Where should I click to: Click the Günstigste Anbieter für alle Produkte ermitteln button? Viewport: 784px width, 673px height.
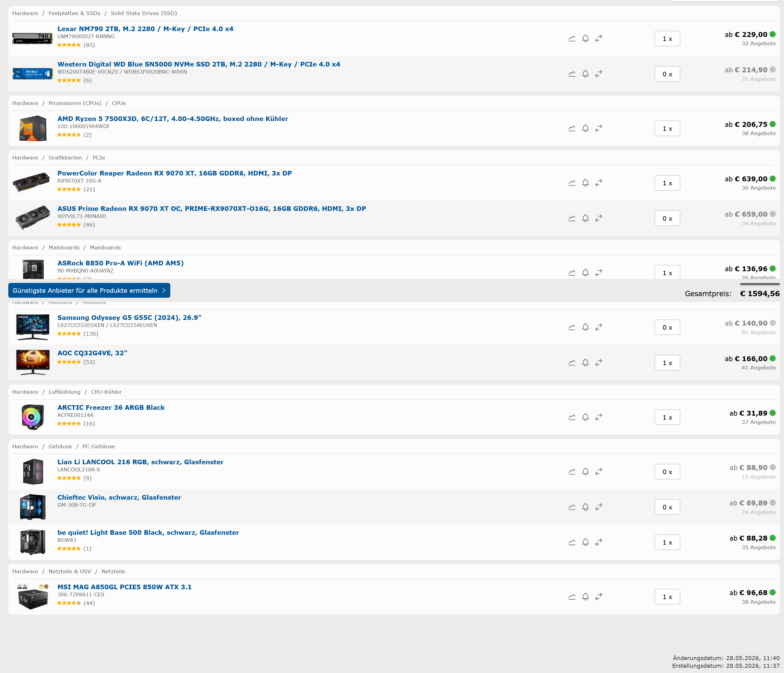pos(89,291)
